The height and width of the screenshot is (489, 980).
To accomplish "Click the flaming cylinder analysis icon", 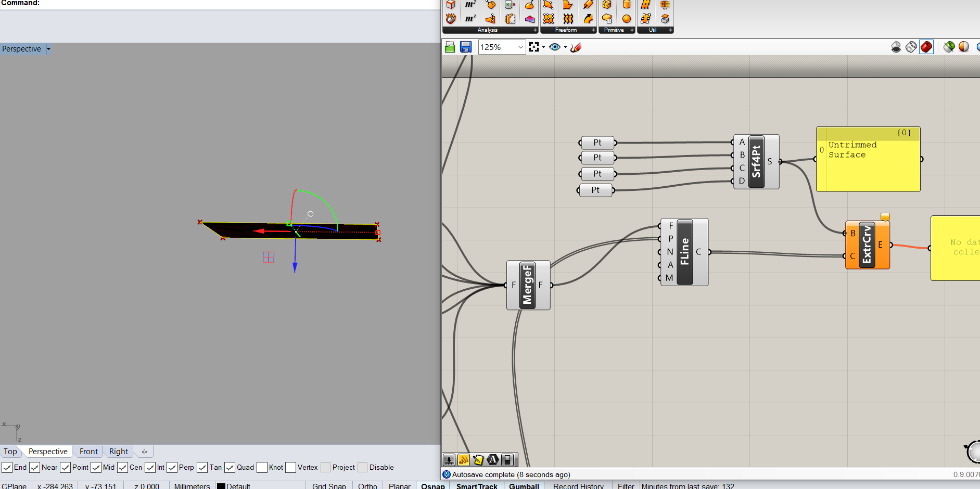I will 451,19.
